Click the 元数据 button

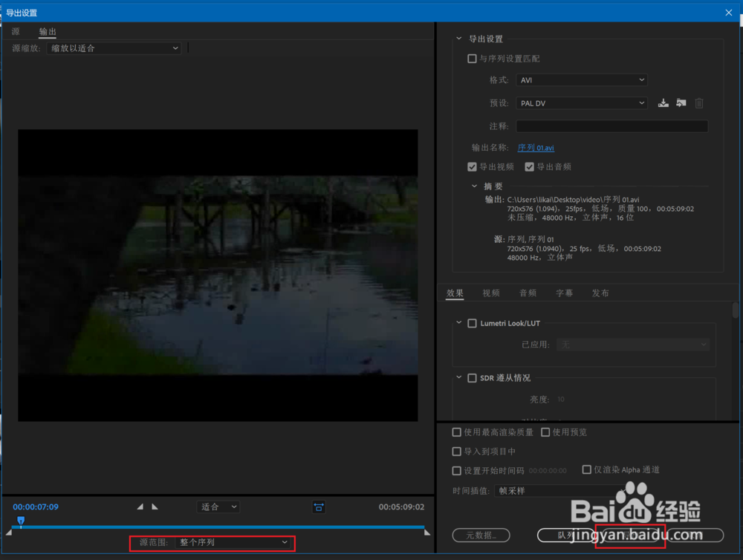coord(481,535)
